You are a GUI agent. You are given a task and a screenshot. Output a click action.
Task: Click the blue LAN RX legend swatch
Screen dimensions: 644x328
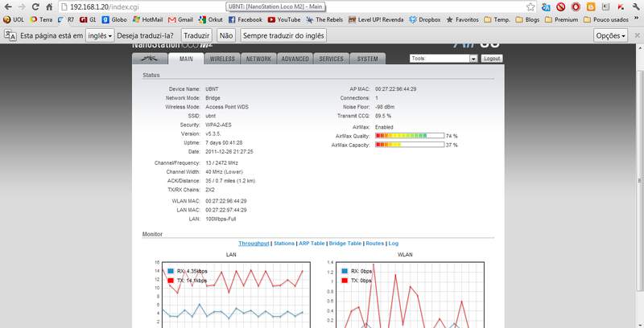(x=171, y=272)
